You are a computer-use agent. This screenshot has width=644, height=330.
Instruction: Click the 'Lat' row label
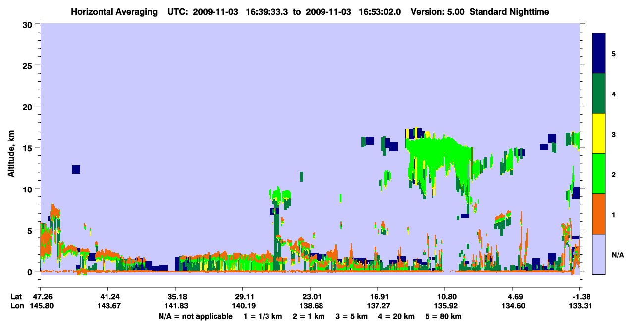(16, 297)
